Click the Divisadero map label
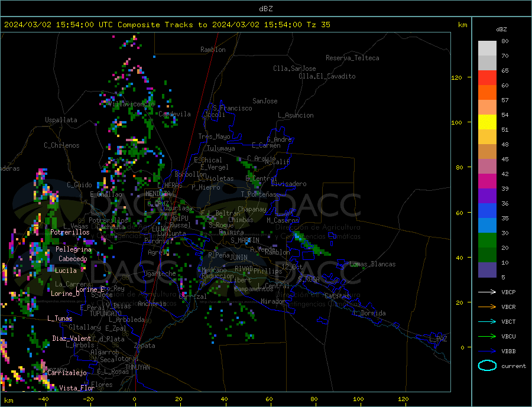The image size is (532, 407). pyautogui.click(x=288, y=184)
